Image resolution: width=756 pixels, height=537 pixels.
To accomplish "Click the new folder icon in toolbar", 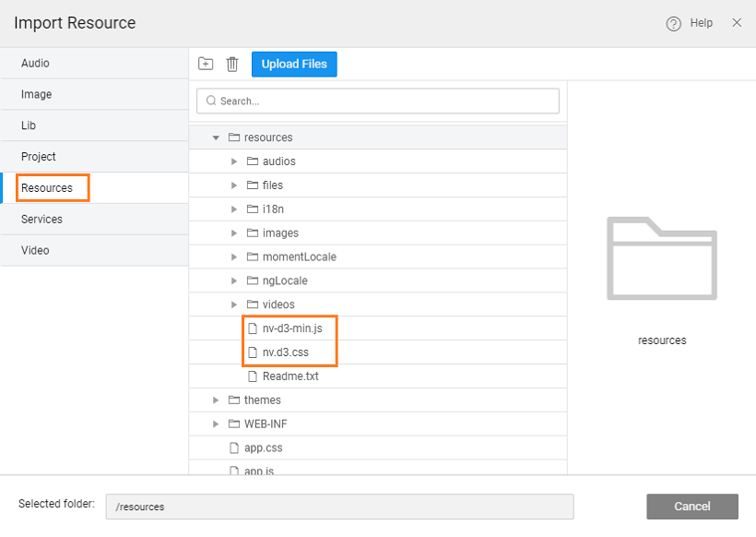I will point(206,64).
